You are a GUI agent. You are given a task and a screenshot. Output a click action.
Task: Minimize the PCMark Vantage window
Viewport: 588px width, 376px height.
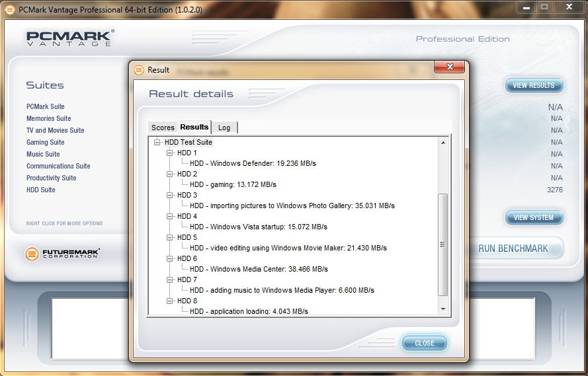point(526,7)
